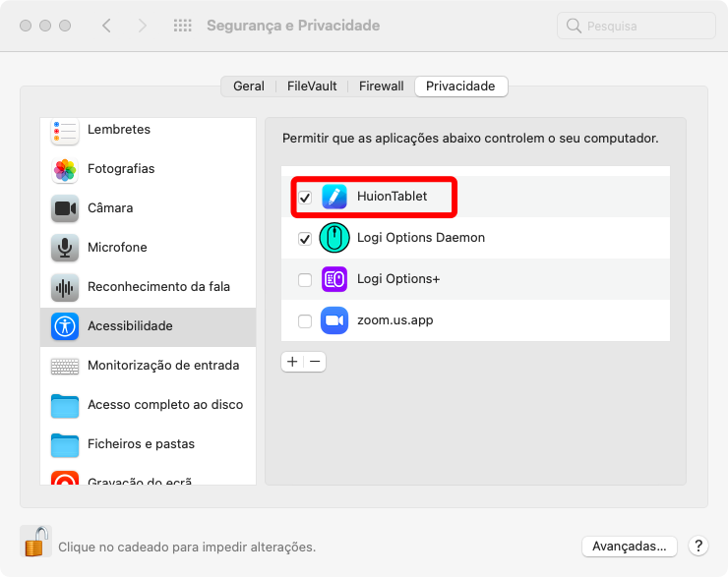Uncheck the HuionTablet checkbox

[x=305, y=198]
